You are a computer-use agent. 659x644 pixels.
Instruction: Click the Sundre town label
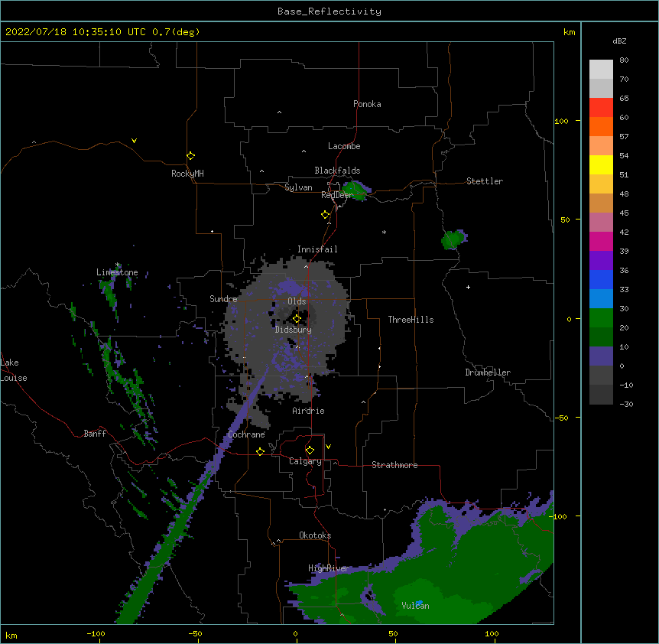click(223, 299)
